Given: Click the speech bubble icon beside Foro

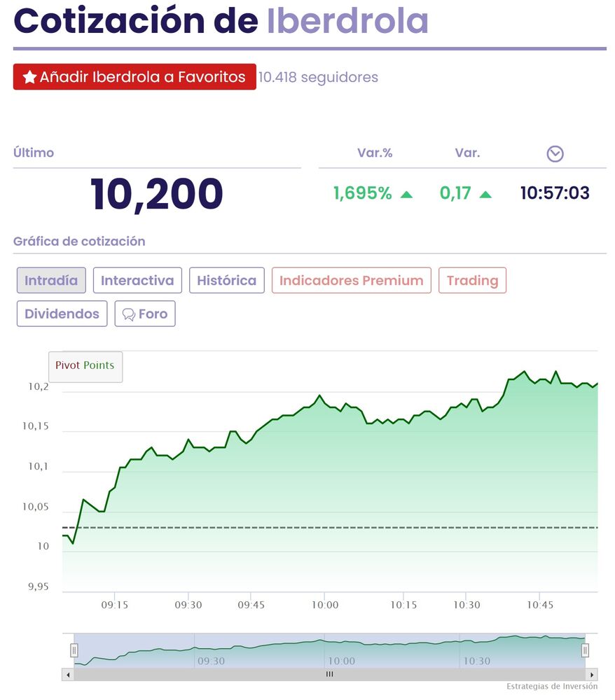Looking at the screenshot, I should tap(128, 314).
